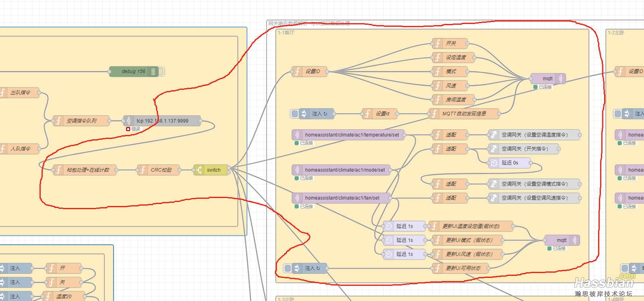Click the debug 156 node list icon
The image size is (644, 301).
153,71
